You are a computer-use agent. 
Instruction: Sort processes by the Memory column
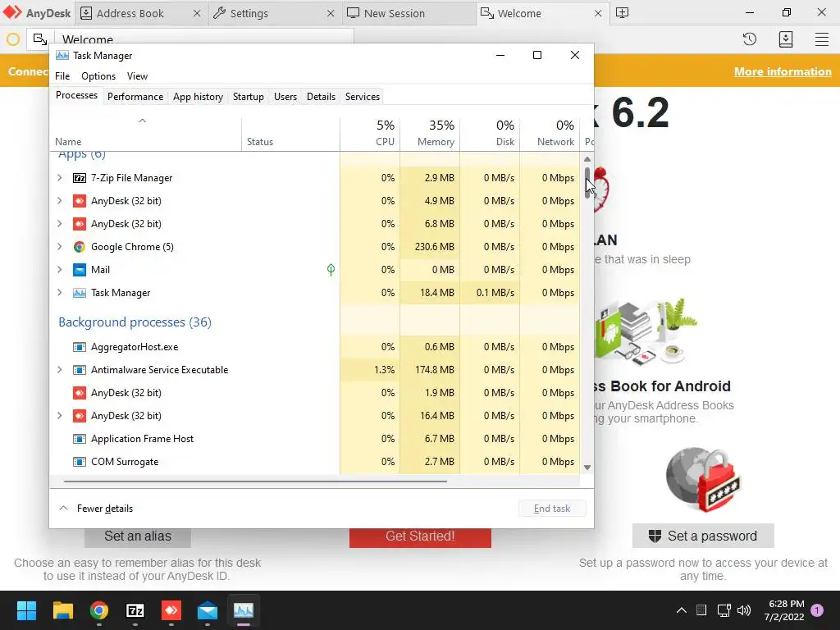tap(430, 134)
